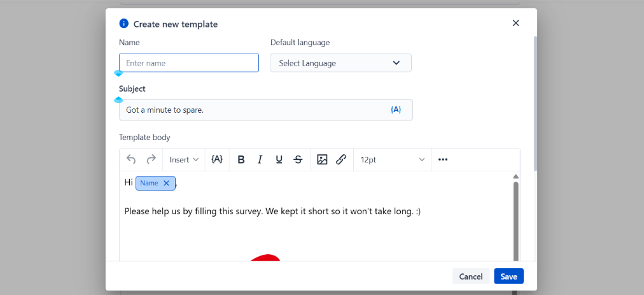
Task: Toggle strikethrough formatting in template body
Action: click(x=298, y=160)
